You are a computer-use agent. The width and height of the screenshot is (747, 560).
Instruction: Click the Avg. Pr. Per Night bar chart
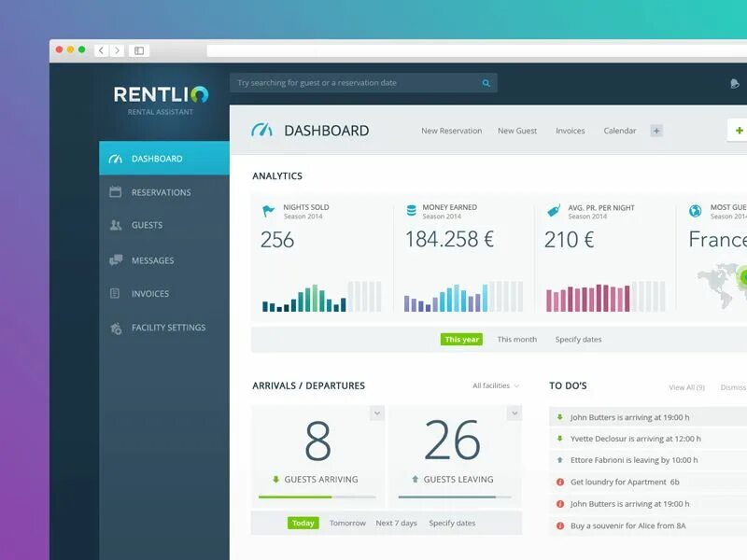click(605, 297)
